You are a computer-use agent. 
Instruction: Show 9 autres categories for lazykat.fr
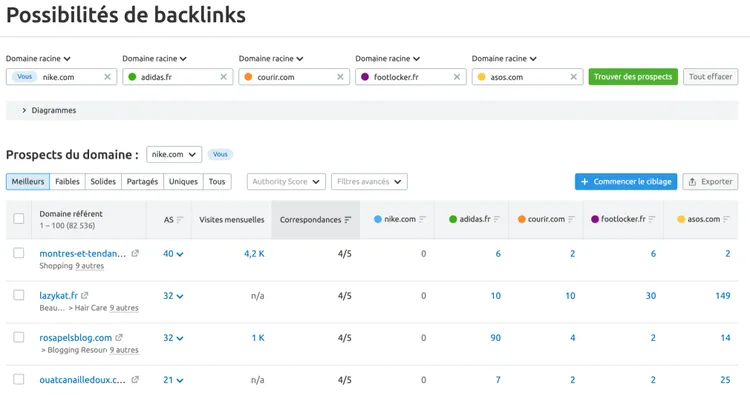point(124,308)
